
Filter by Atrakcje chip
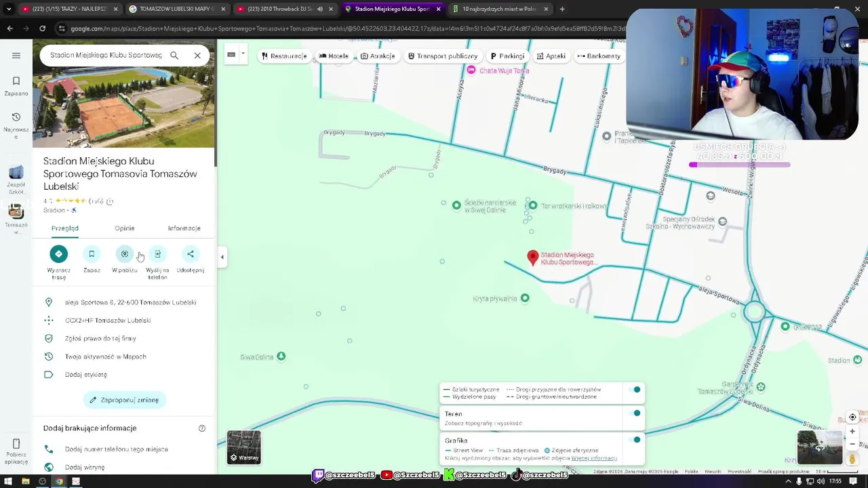tap(378, 56)
